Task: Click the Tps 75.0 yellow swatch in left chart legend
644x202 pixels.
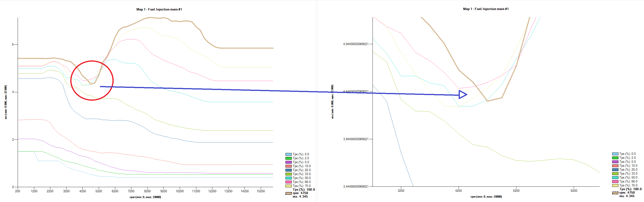Action: click(288, 186)
